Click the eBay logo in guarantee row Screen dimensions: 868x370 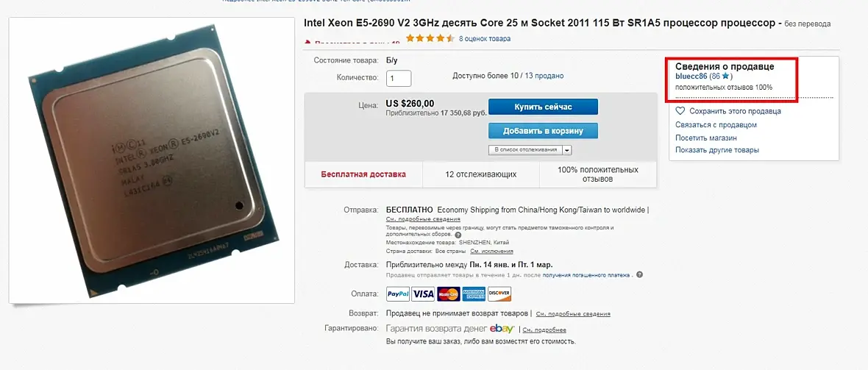[502, 328]
